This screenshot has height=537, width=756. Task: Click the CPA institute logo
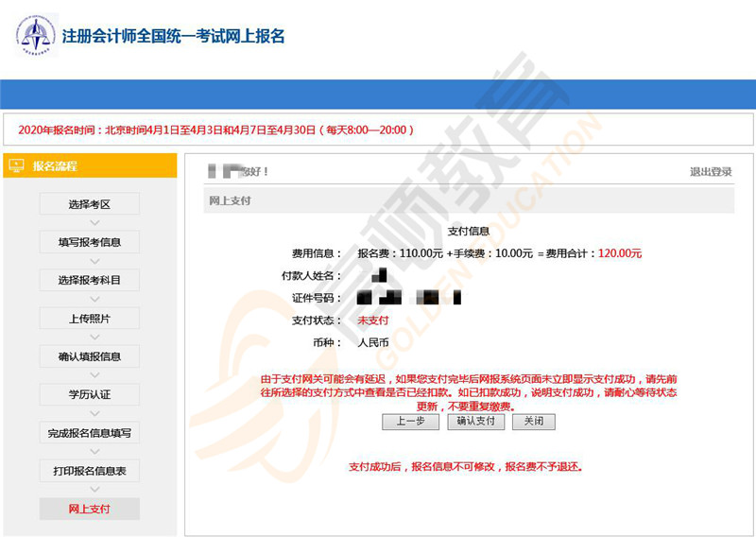[36, 35]
